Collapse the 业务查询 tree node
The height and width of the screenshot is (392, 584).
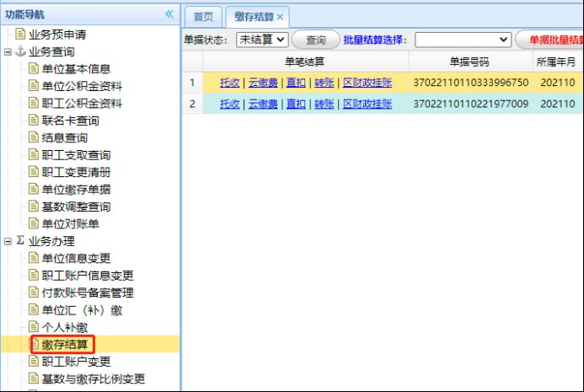8,52
